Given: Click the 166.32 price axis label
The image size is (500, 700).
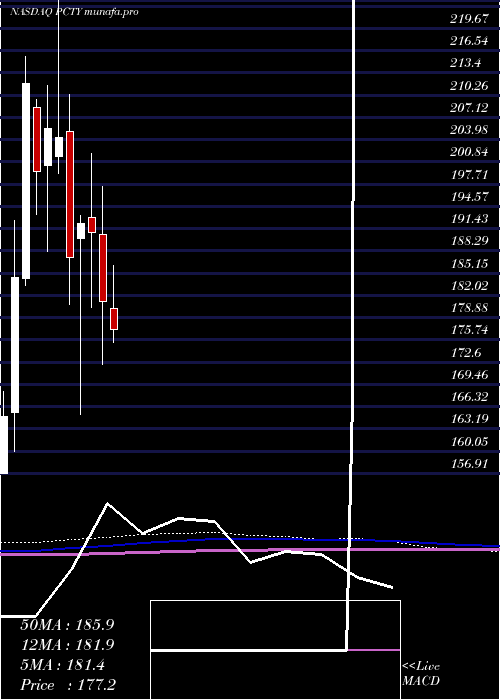Looking at the screenshot, I should point(469,397).
